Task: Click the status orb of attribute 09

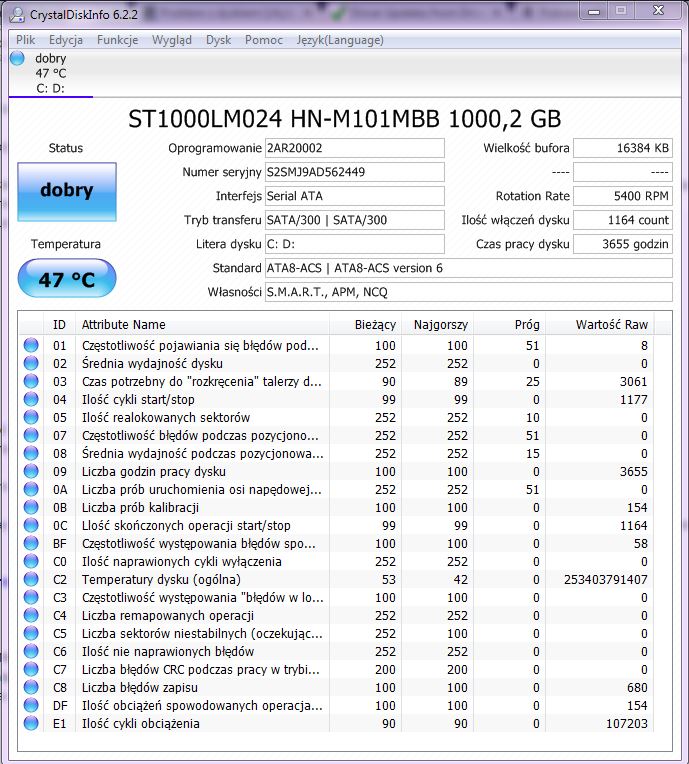Action: (31, 471)
